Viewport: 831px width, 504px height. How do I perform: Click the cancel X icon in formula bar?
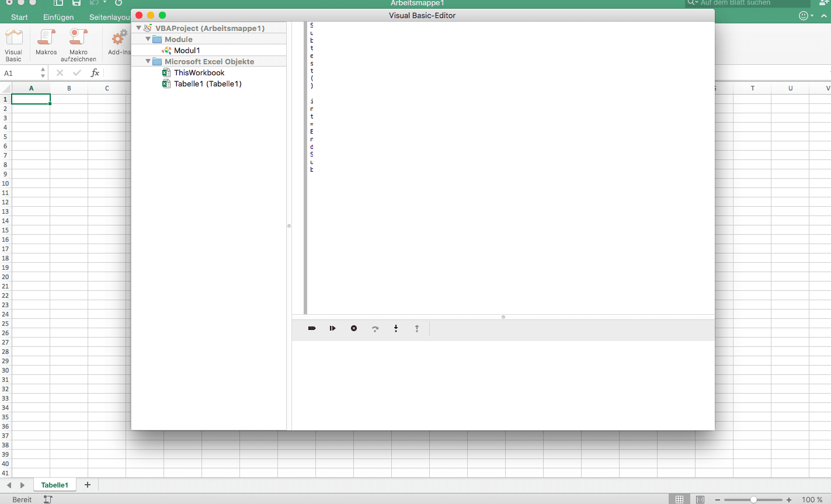(x=60, y=73)
